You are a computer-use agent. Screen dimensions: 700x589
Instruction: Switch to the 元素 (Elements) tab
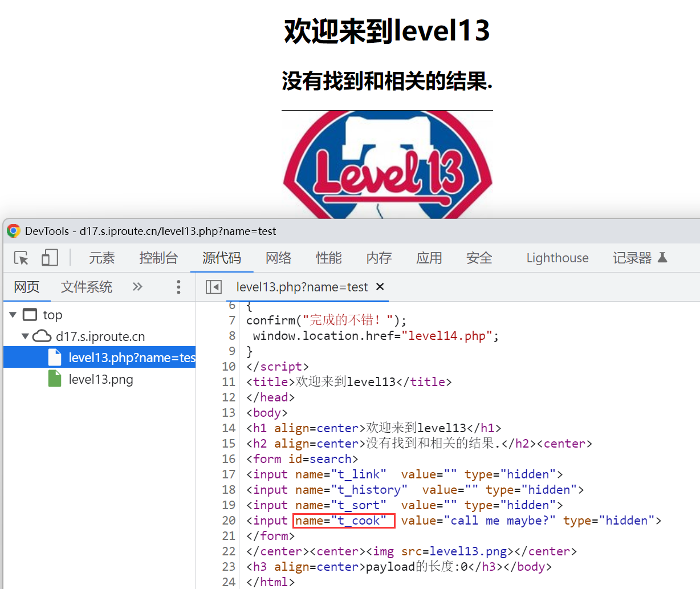click(101, 258)
